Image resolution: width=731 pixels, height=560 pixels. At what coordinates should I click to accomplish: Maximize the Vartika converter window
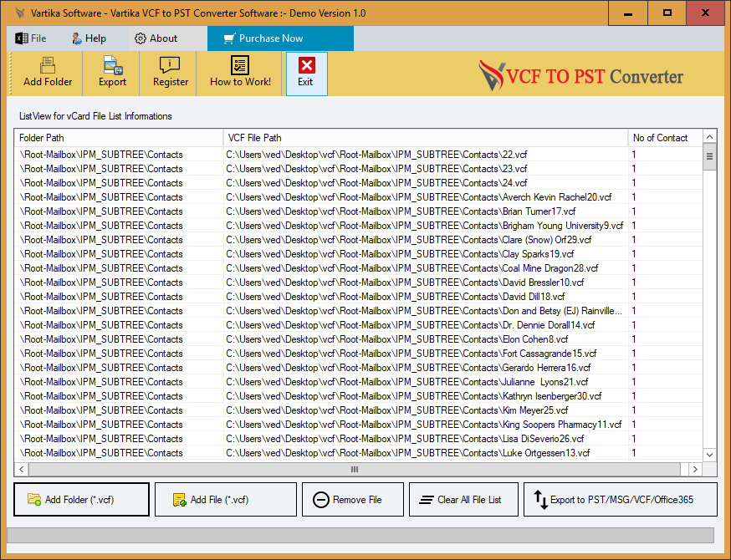click(x=667, y=13)
